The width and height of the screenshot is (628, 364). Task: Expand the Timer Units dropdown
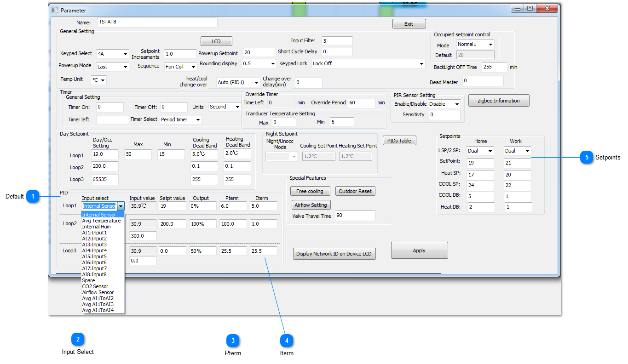225,107
